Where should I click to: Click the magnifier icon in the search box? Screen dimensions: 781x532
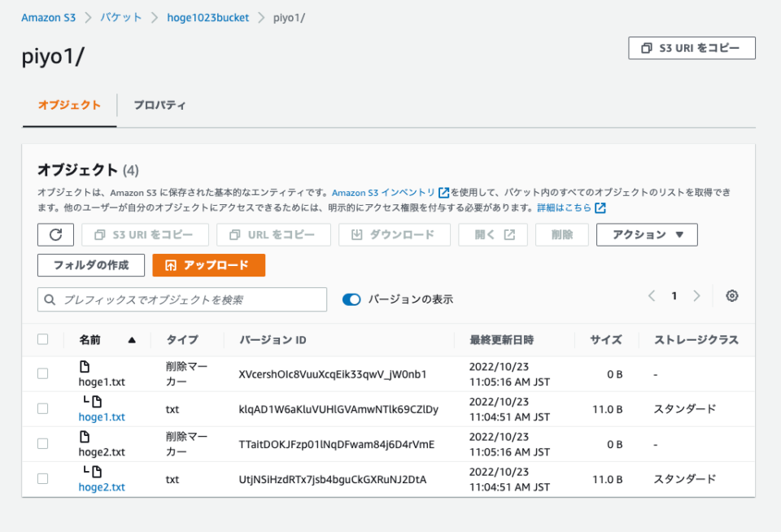49,299
